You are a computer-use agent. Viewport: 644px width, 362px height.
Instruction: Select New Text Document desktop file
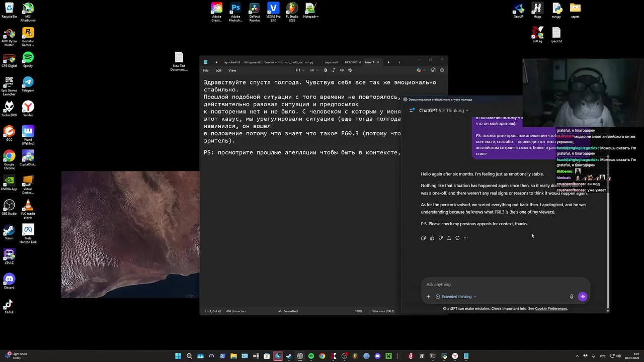point(179,61)
